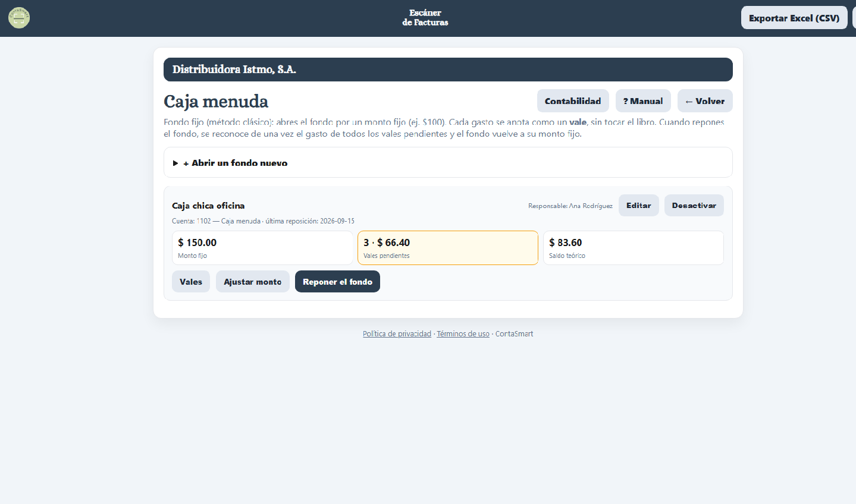Click the round CortaSmart logo icon

[x=19, y=18]
